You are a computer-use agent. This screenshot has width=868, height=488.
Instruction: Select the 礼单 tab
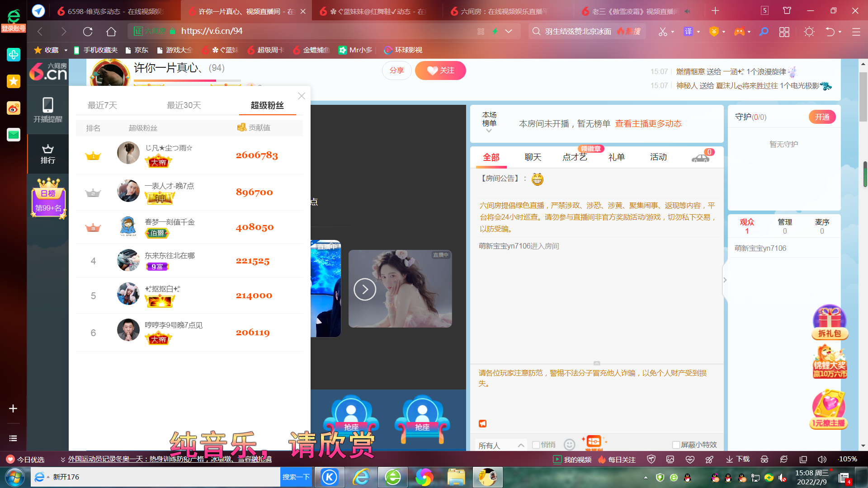tap(617, 157)
